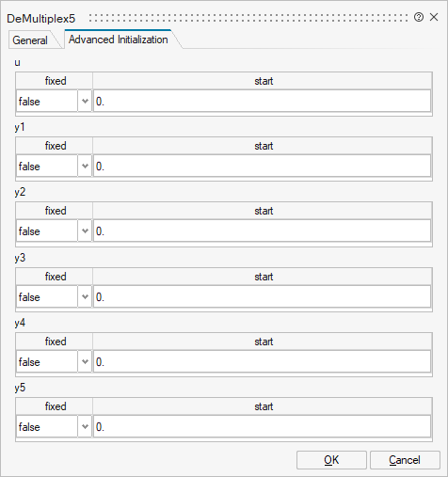Select the y5 start value field
Screen dimensions: 448x477
(x=262, y=426)
